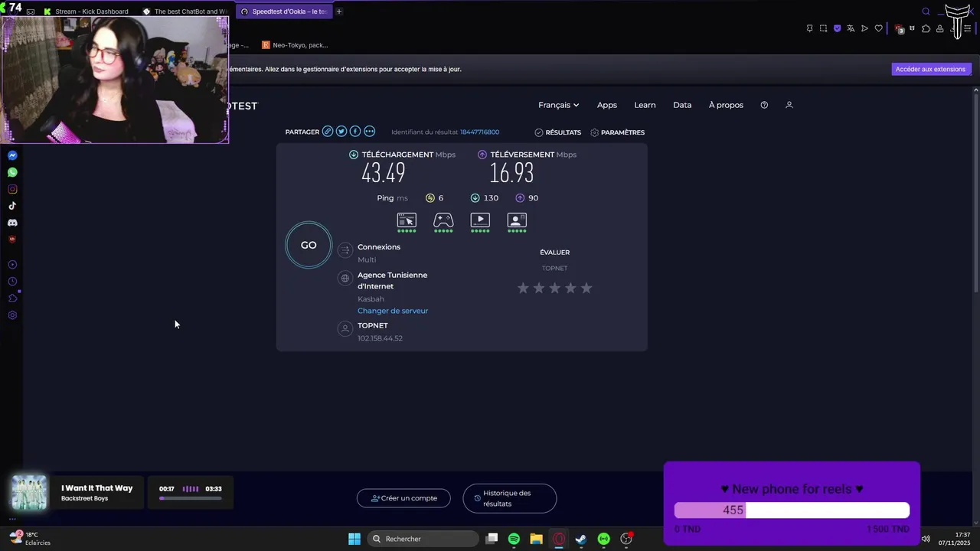The image size is (980, 551).
Task: Click the result ID 18447716800
Action: [479, 132]
